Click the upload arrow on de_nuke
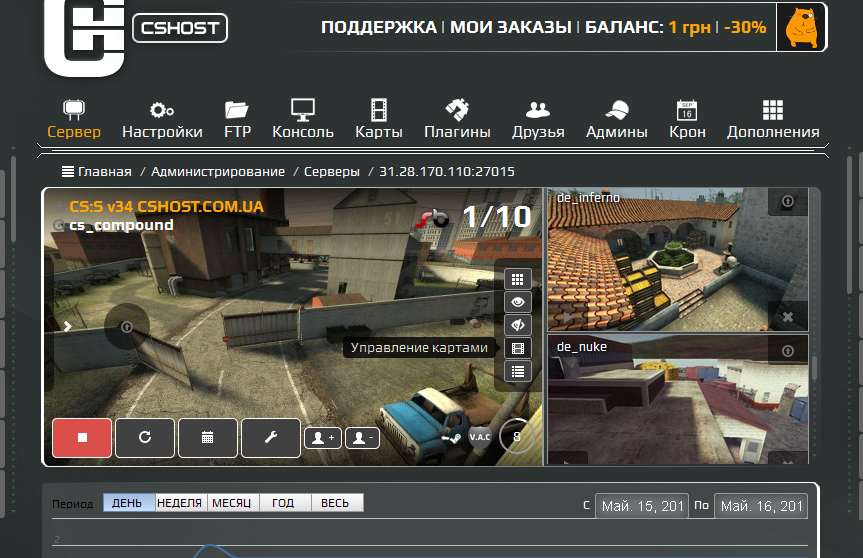This screenshot has width=863, height=558. click(788, 351)
